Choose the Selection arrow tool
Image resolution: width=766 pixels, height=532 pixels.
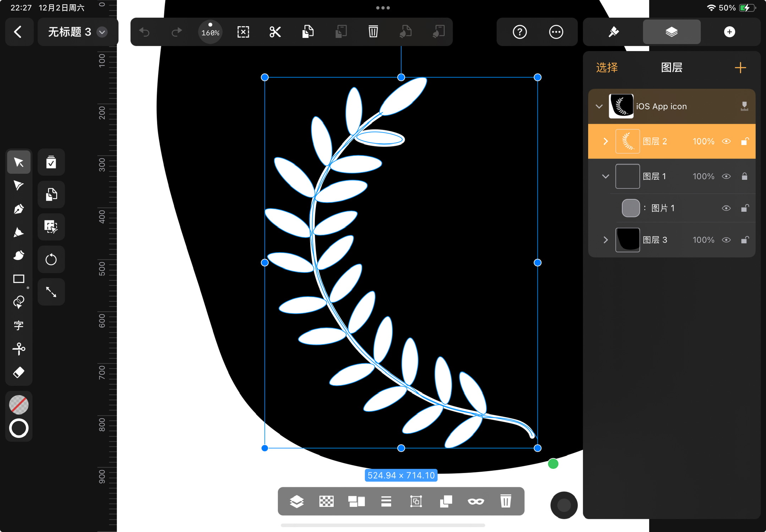click(x=18, y=162)
